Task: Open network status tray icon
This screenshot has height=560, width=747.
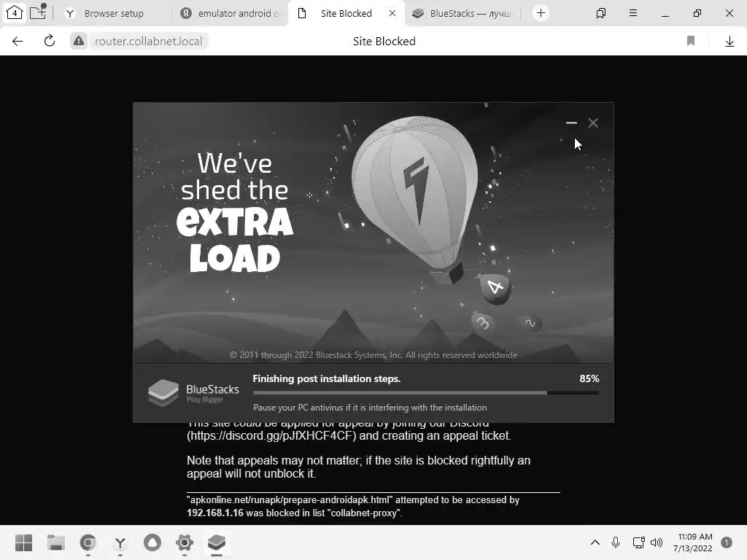Action: point(638,542)
